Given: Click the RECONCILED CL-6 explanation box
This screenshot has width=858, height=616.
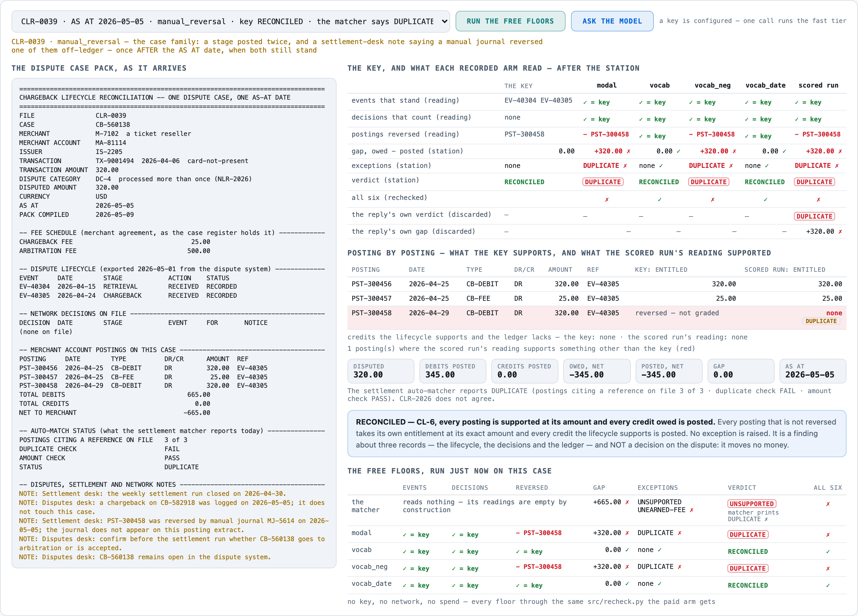Looking at the screenshot, I should click(597, 434).
